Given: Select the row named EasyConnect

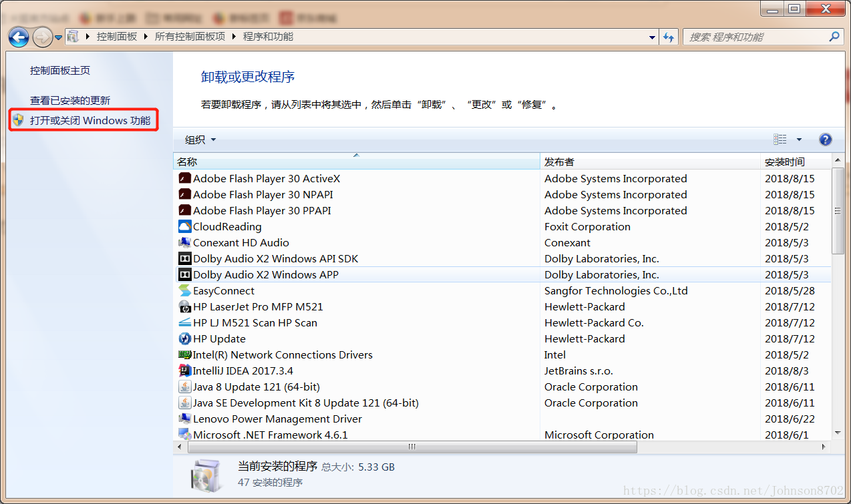Looking at the screenshot, I should click(503, 290).
